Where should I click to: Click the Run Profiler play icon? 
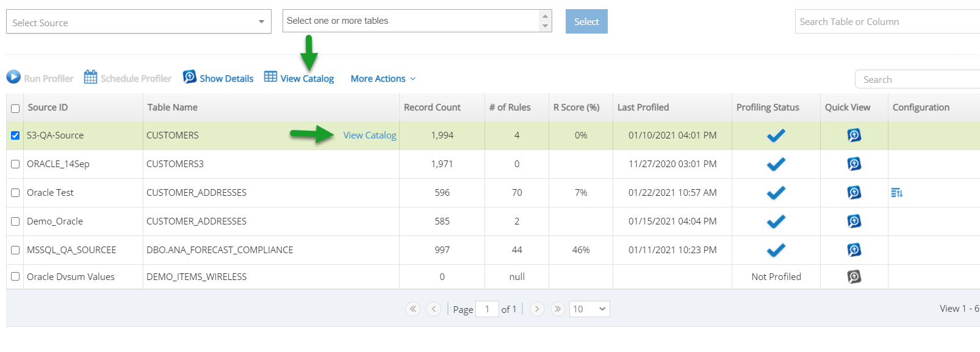click(x=13, y=77)
